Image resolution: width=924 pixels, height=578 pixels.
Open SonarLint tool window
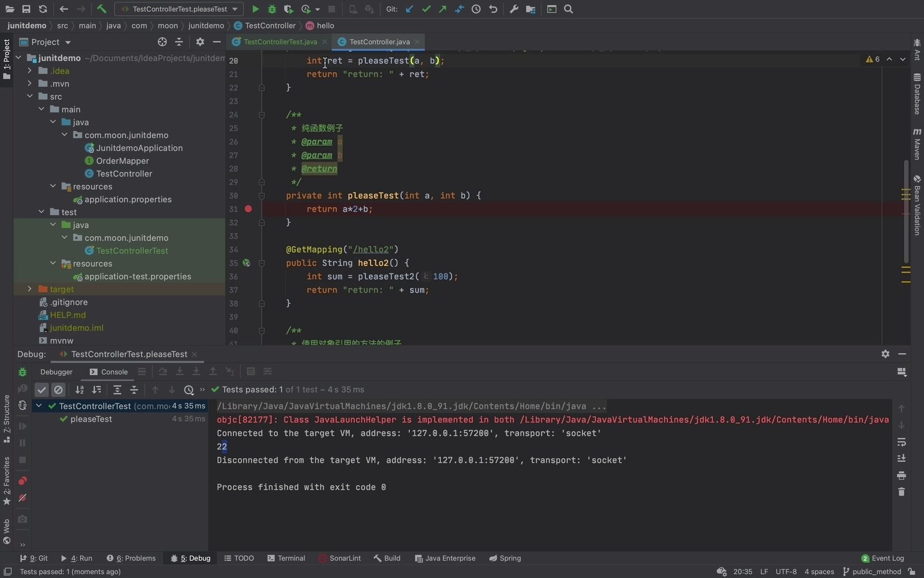click(x=340, y=558)
